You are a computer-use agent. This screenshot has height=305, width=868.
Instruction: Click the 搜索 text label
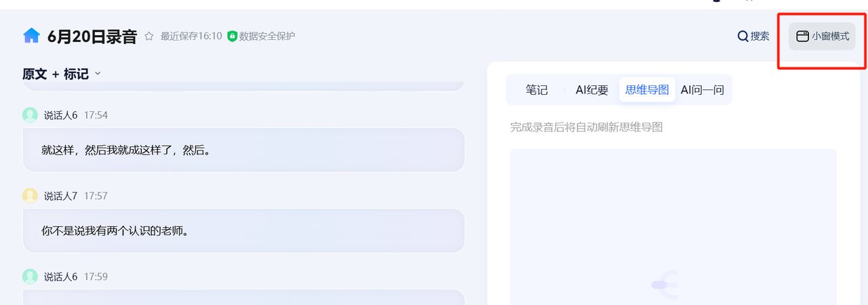tap(759, 37)
